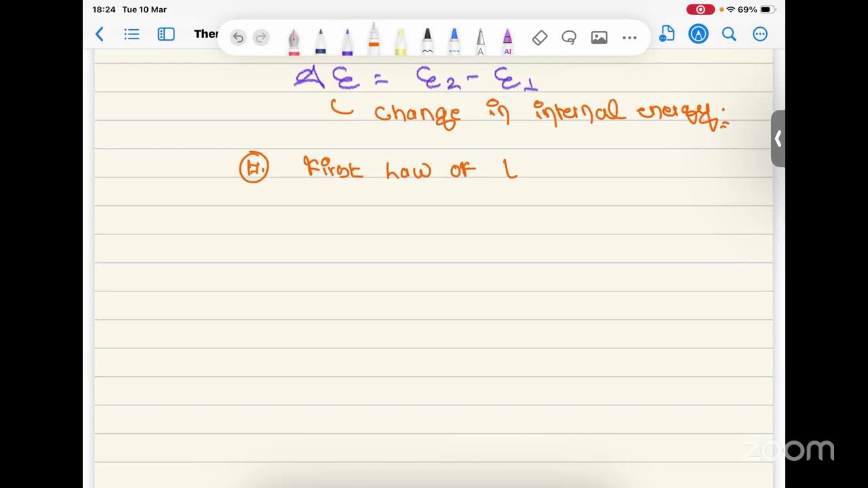The width and height of the screenshot is (868, 488).
Task: Select the black wavy-line pen tool
Action: coord(427,41)
